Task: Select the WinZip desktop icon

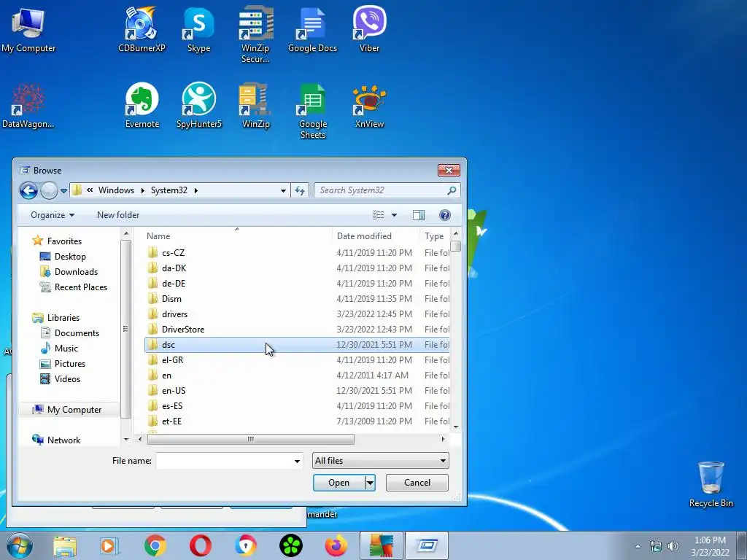Action: pos(256,105)
